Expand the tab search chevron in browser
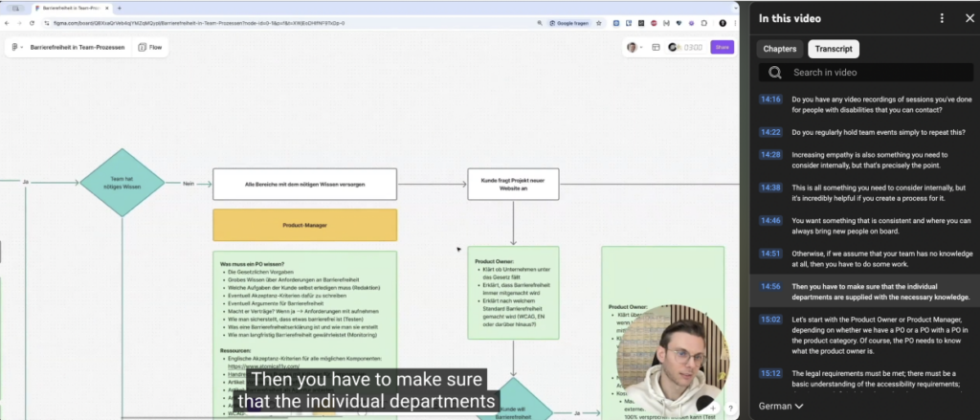 [x=734, y=8]
